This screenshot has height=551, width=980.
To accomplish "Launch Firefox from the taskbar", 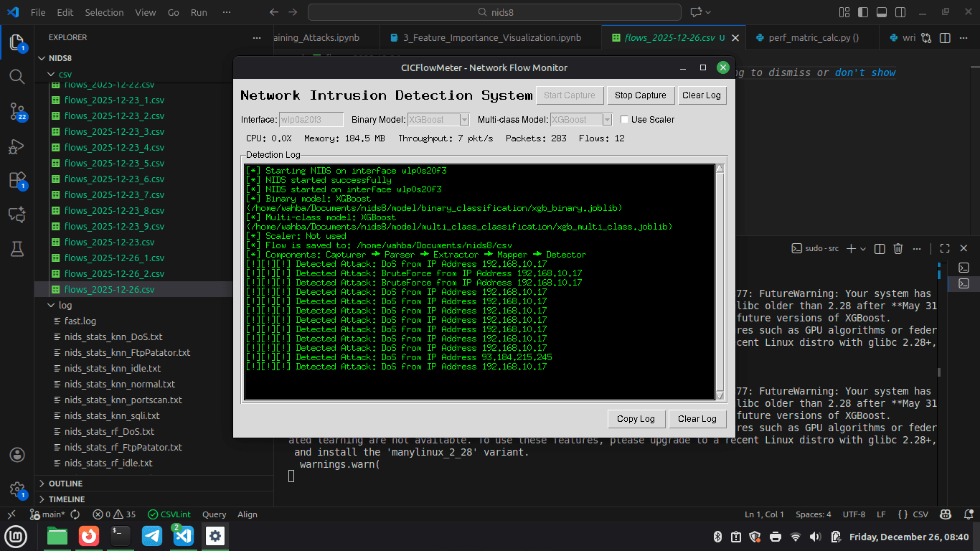I will 89,535.
